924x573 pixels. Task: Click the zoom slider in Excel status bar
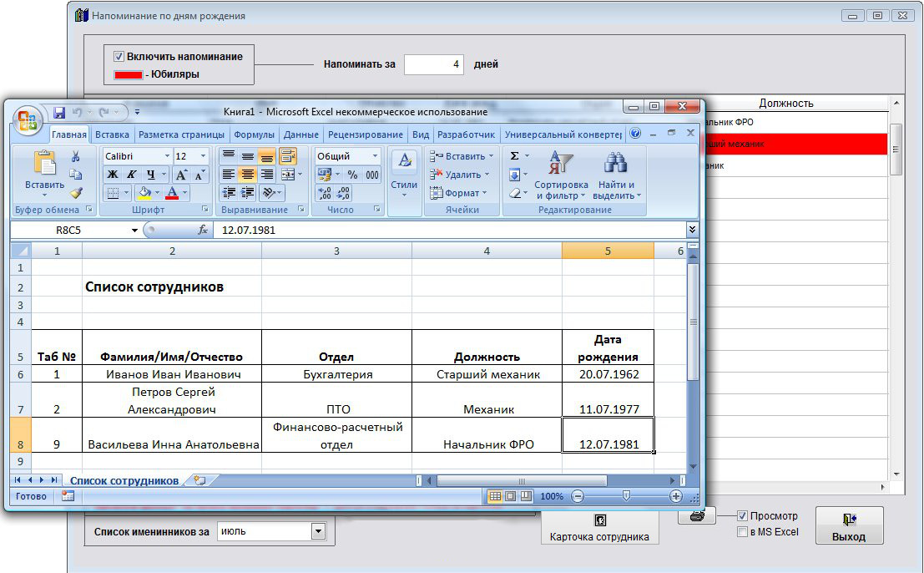coord(626,496)
